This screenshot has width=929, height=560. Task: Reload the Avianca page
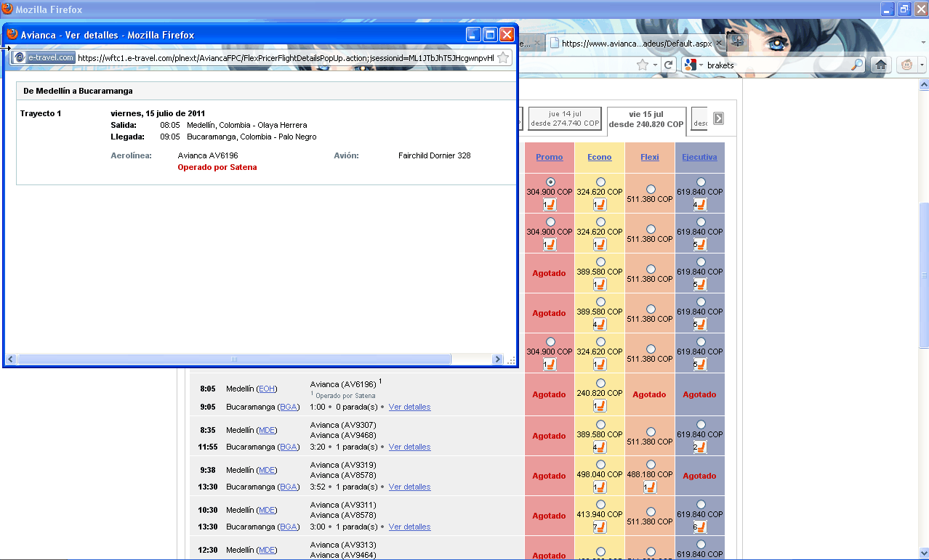[x=668, y=65]
